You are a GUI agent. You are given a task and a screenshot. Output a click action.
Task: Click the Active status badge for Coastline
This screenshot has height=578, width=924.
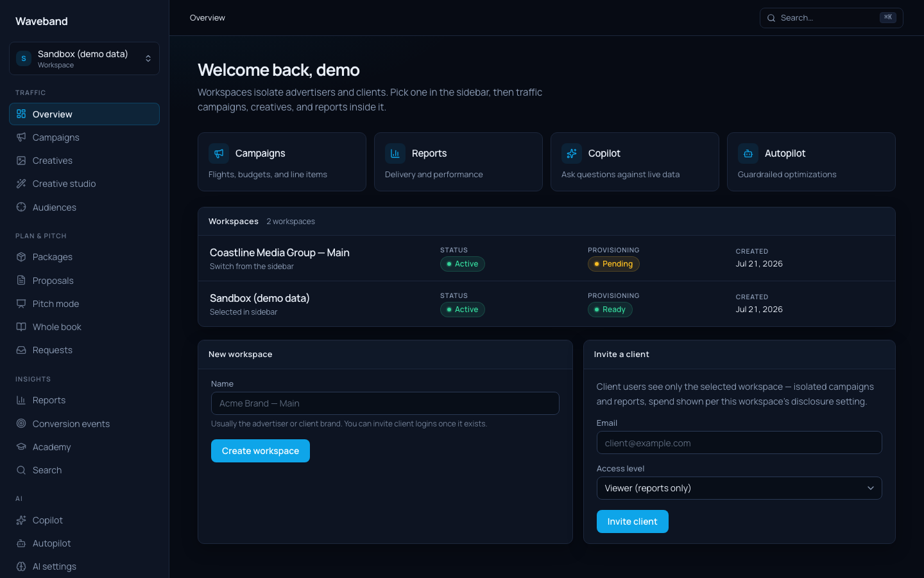click(x=463, y=264)
